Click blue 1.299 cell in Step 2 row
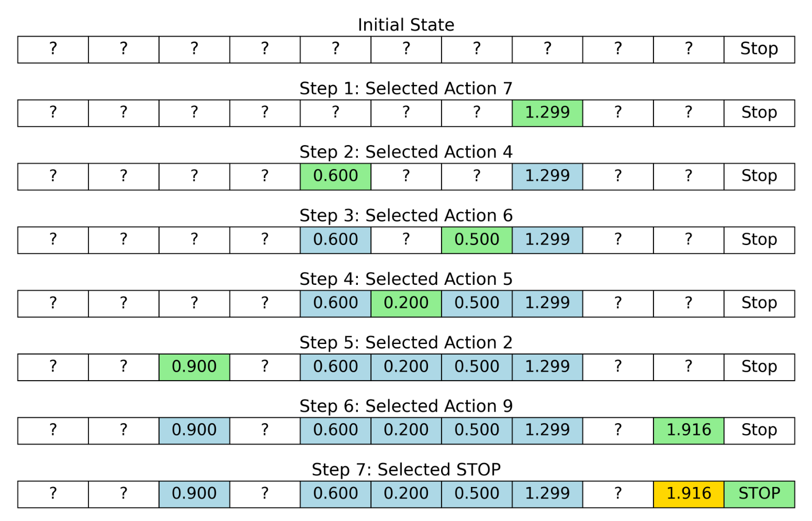Viewport: 812px width, 521px height. [547, 176]
